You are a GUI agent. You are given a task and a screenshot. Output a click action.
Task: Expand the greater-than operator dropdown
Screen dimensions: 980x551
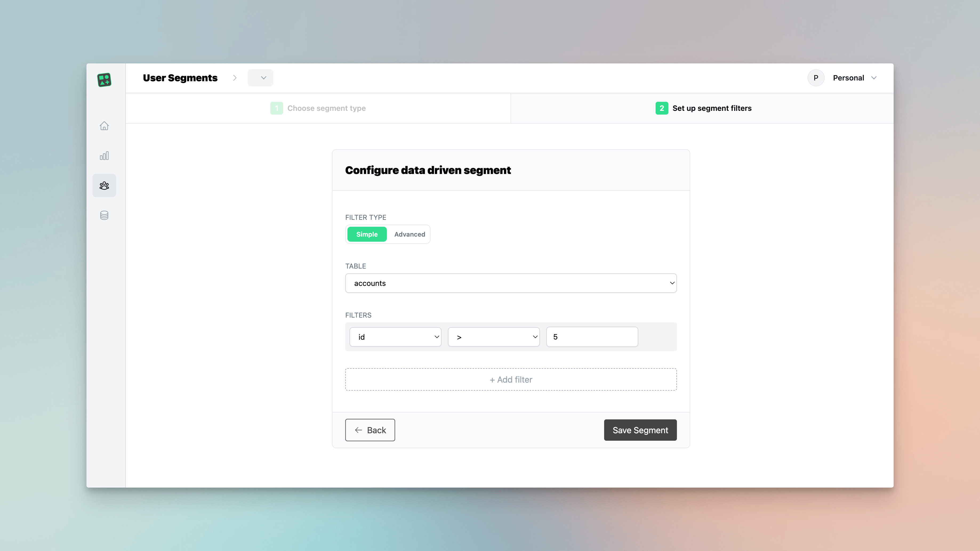[x=494, y=337]
